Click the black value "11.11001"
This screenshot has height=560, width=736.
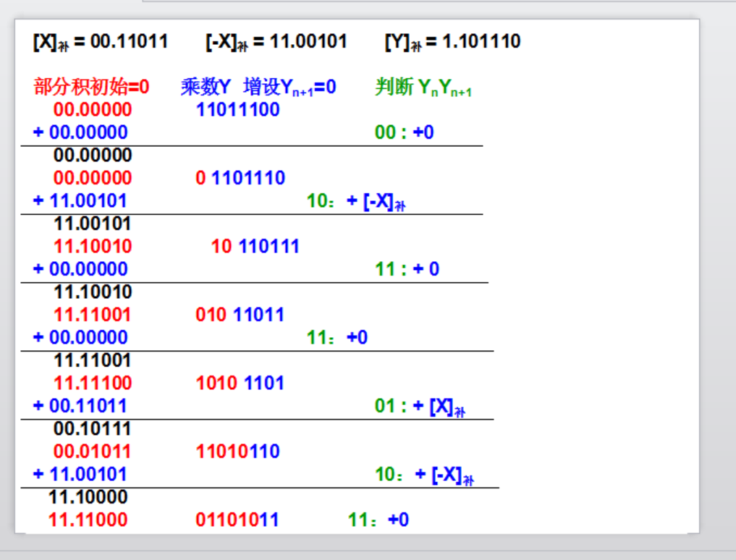[x=93, y=360]
